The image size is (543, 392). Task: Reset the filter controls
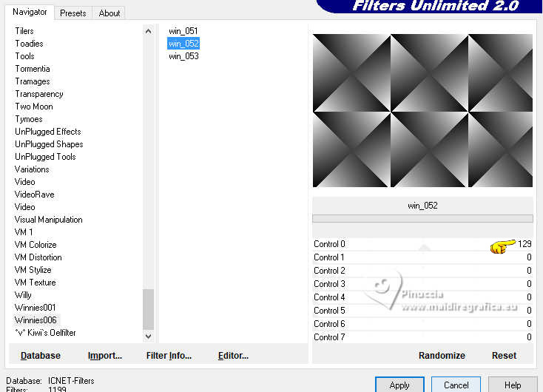pos(504,356)
